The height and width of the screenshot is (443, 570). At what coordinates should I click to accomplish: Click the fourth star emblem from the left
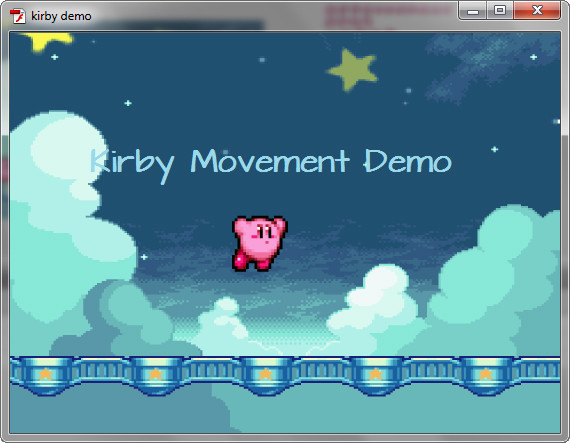pos(375,374)
